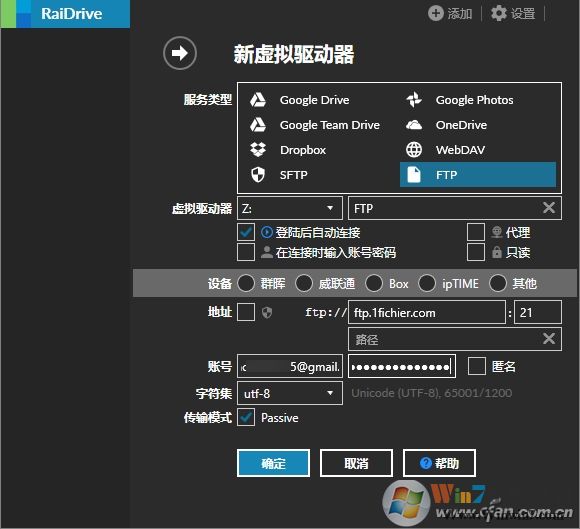Enable 在连接时输入账号密码 checkbox
Viewport: 580px width, 529px height.
(x=246, y=252)
